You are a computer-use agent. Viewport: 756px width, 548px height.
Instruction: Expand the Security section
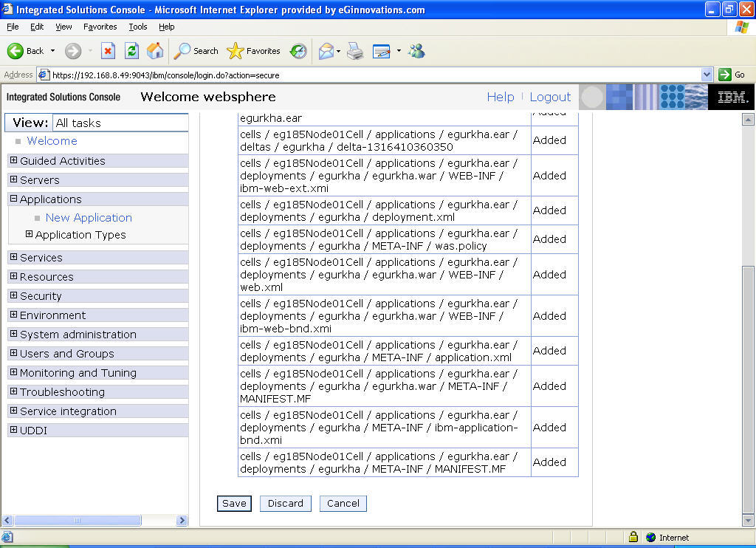click(13, 295)
